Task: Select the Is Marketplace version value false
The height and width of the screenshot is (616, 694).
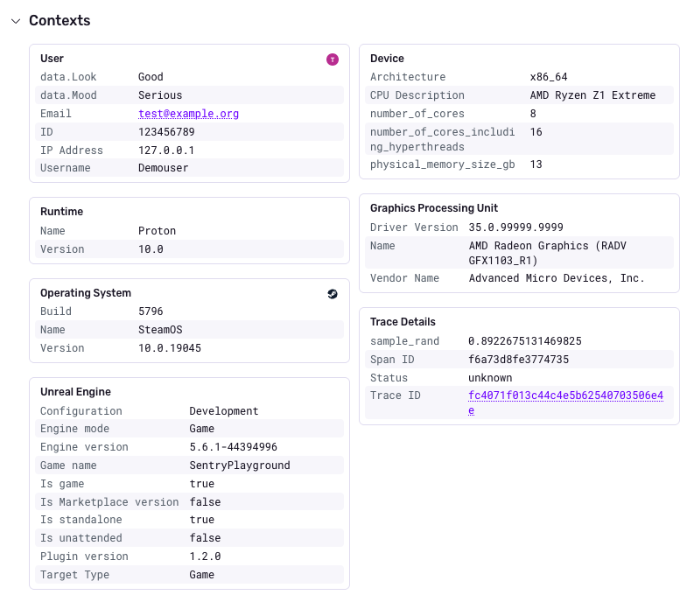Action: [x=206, y=502]
